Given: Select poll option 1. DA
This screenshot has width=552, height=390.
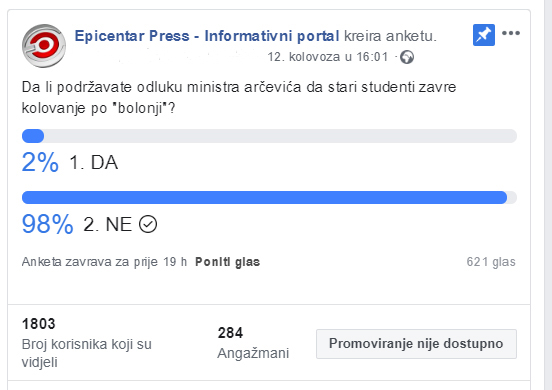Looking at the screenshot, I should [x=94, y=163].
